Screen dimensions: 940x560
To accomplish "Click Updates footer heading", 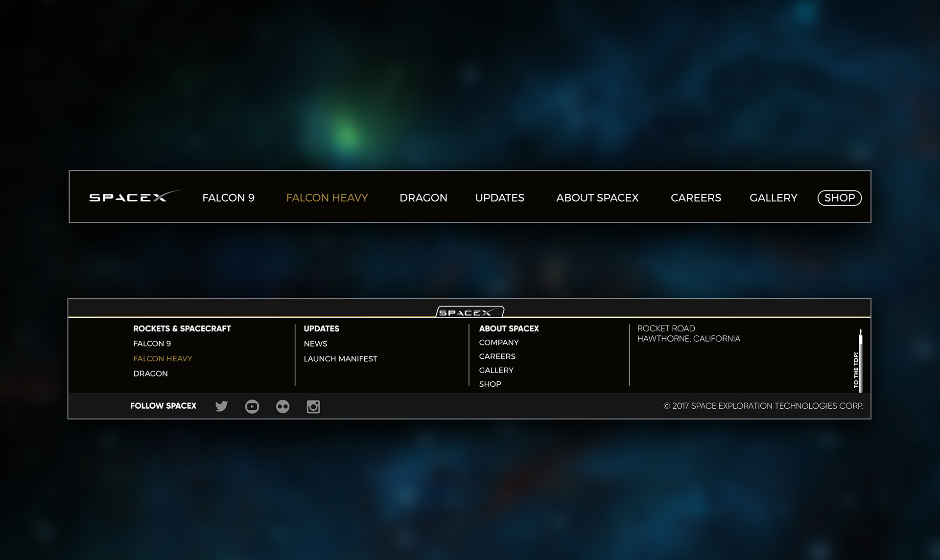I will click(x=322, y=328).
